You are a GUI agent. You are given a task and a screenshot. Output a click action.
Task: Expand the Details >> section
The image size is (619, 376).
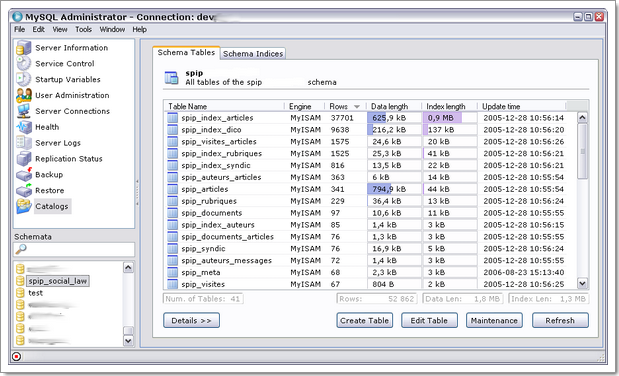191,320
